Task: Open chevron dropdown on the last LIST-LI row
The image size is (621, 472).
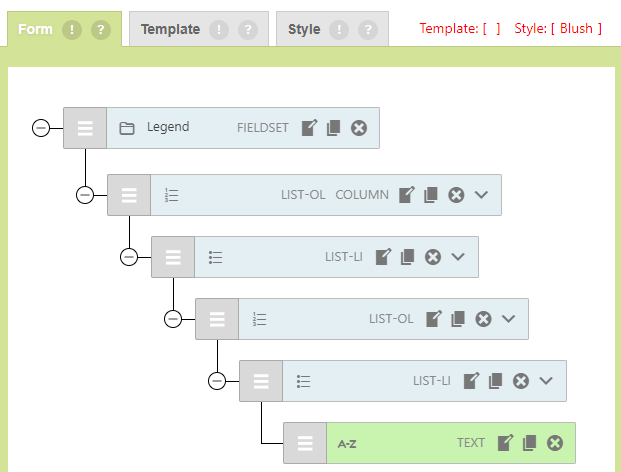Action: tap(546, 381)
